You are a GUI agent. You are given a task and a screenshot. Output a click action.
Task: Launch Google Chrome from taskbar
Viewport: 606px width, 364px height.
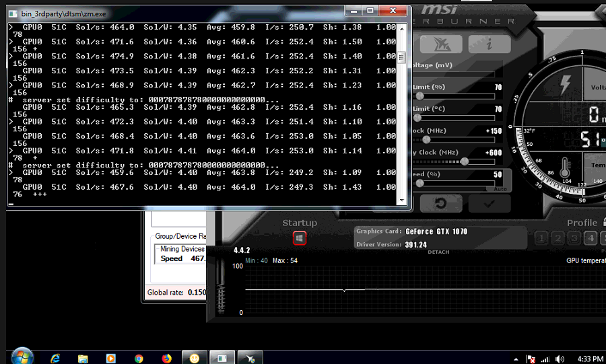coord(139,359)
